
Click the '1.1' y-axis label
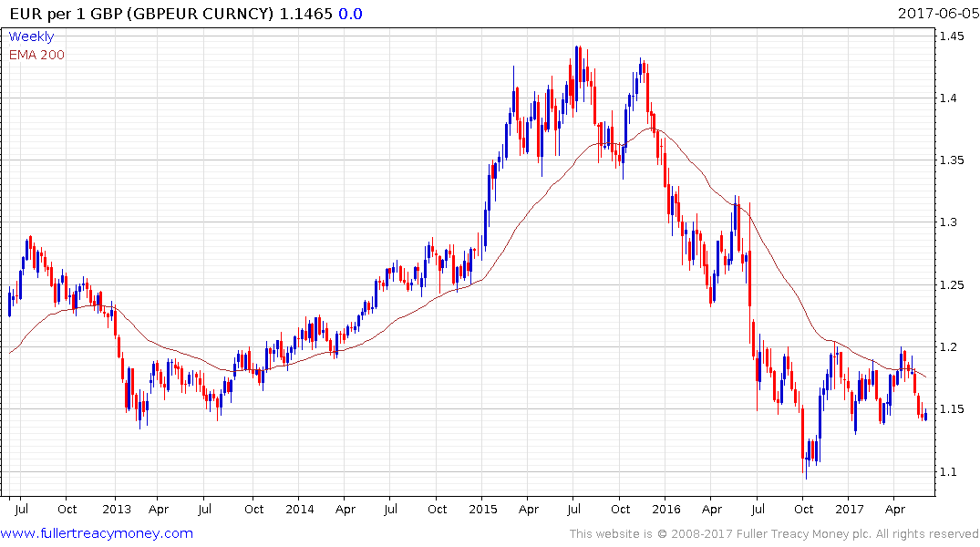point(948,472)
